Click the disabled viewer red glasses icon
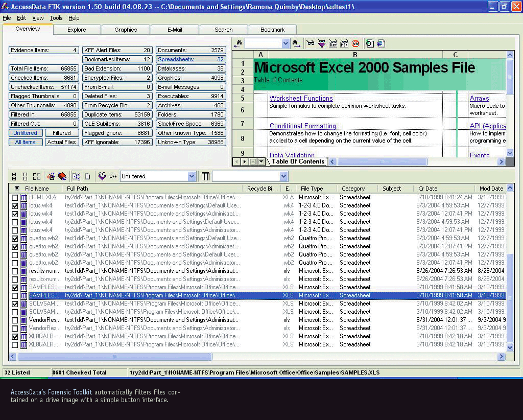Viewport: 523px width, 420px height. (355, 44)
